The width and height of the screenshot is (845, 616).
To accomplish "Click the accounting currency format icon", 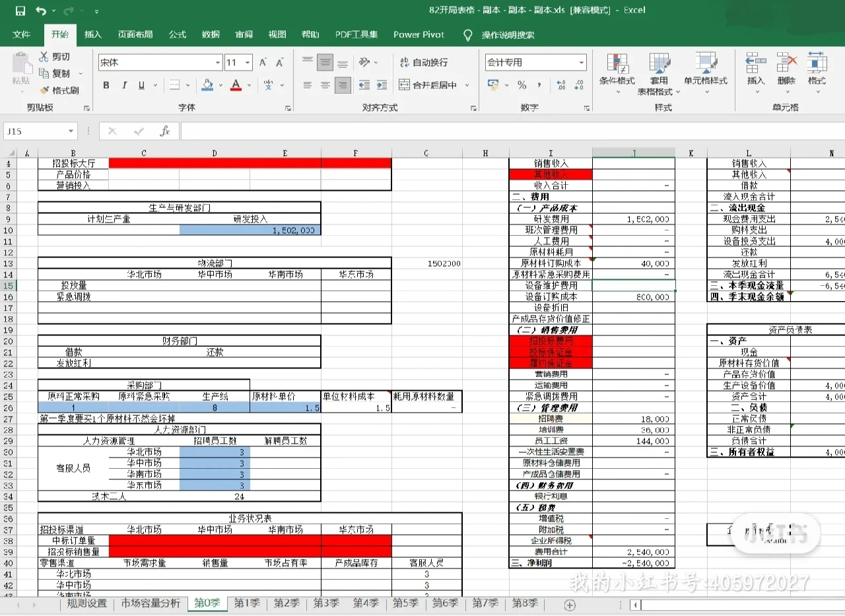I will (x=492, y=85).
